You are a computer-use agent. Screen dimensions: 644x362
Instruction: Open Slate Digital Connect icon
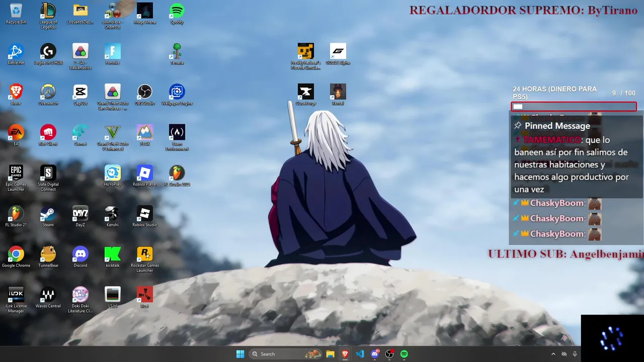point(48,178)
